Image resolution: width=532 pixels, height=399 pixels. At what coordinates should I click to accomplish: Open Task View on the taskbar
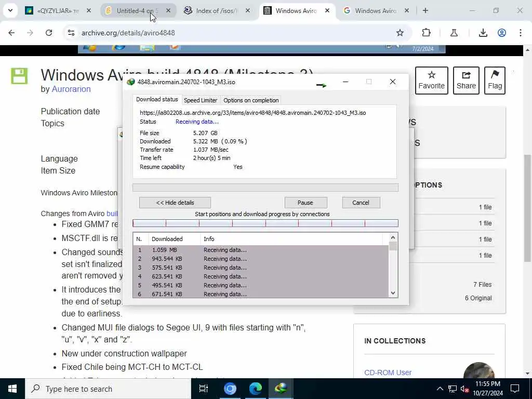pos(204,389)
